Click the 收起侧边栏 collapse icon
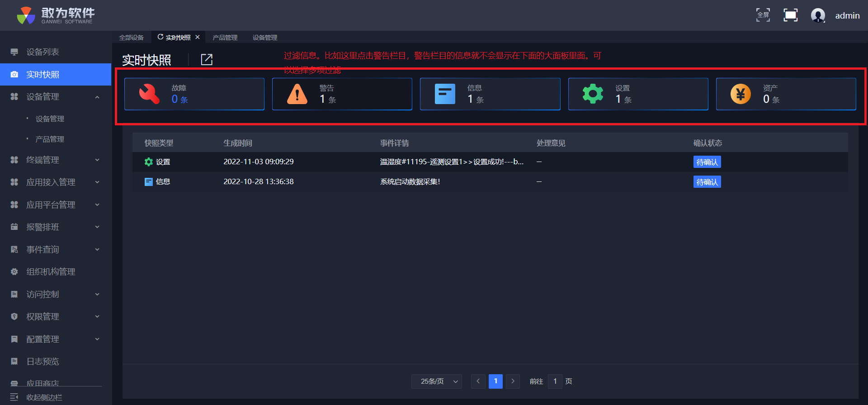Screen dimensions: 868x405 (x=14, y=397)
